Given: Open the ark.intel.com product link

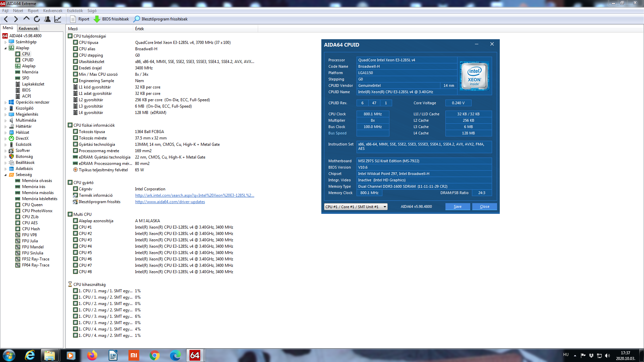Looking at the screenshot, I should coord(195,195).
